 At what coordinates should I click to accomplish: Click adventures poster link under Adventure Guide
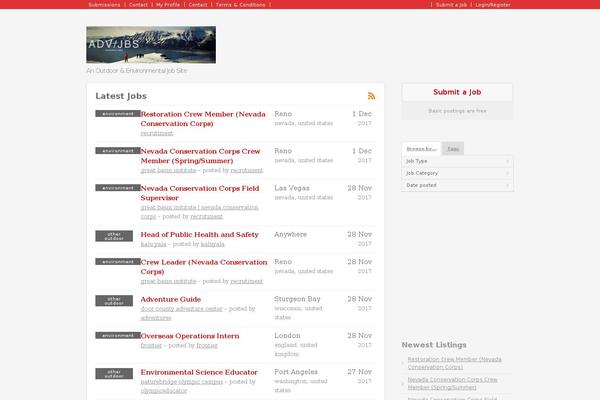(156, 318)
